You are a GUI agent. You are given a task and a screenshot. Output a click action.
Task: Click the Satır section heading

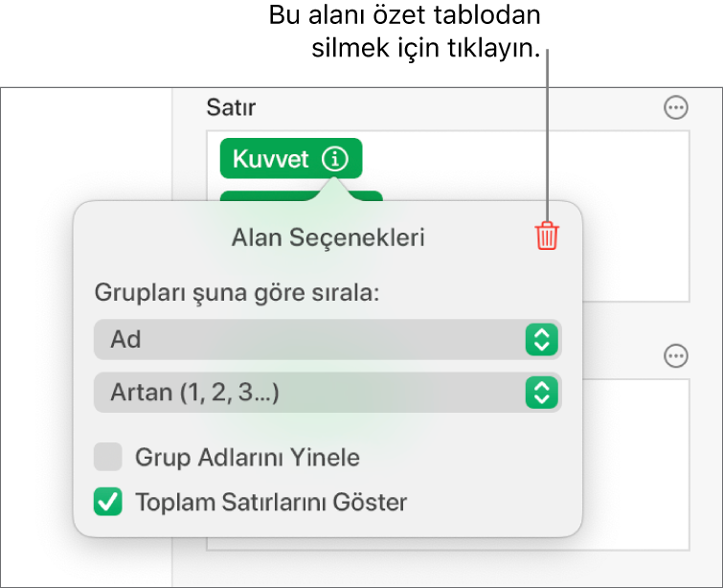click(x=231, y=107)
